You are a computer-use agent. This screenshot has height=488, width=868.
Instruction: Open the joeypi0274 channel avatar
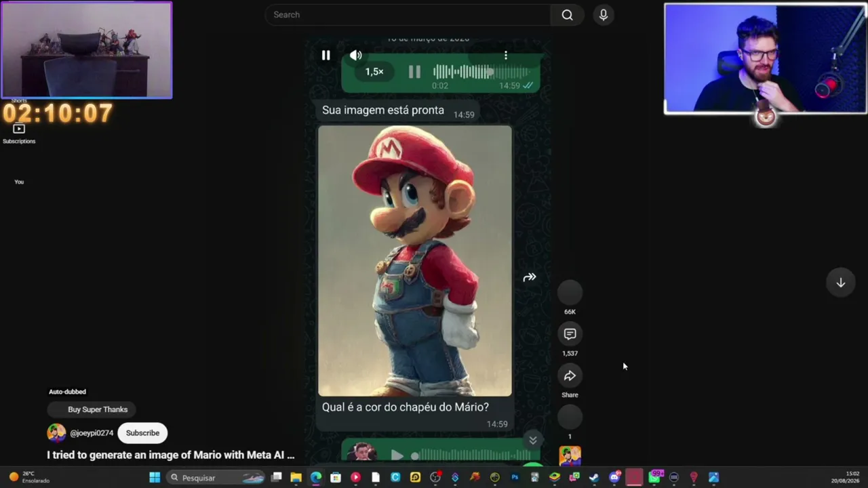point(56,433)
